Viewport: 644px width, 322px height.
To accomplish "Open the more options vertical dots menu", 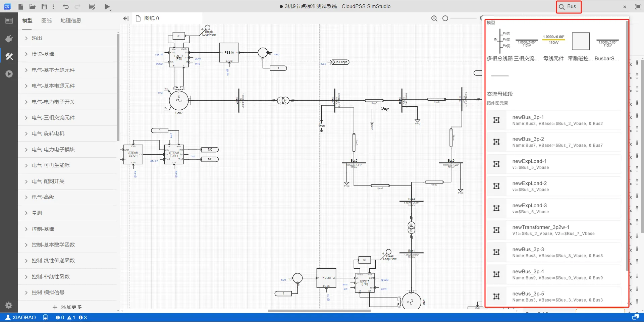I will 53,6.
